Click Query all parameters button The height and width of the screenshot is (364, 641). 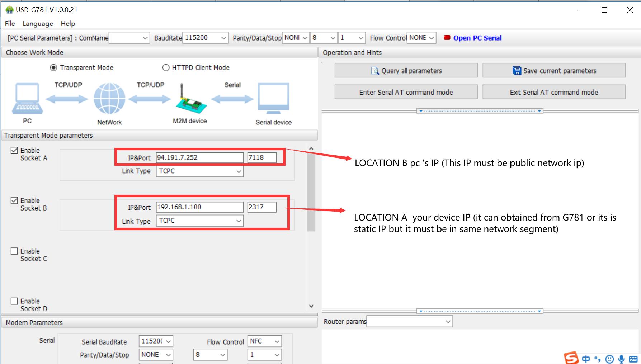pos(406,71)
